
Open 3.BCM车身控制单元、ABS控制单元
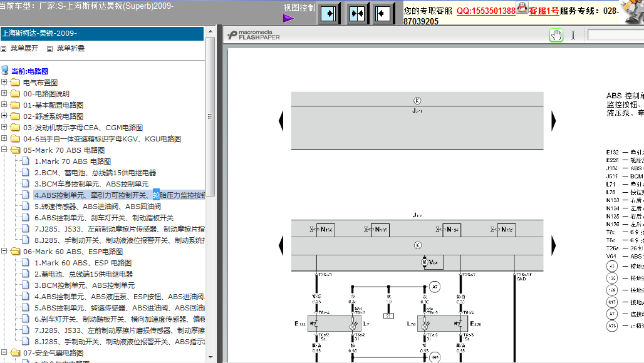coord(91,184)
